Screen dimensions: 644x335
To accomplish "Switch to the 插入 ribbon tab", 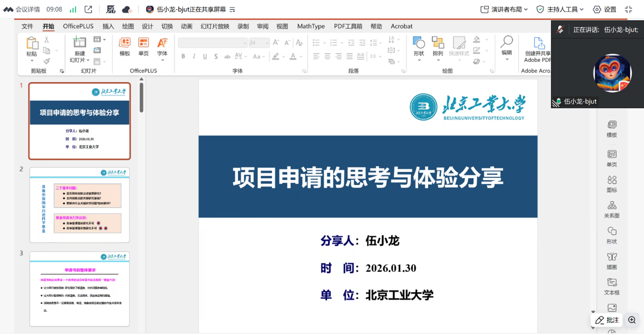I will click(108, 26).
